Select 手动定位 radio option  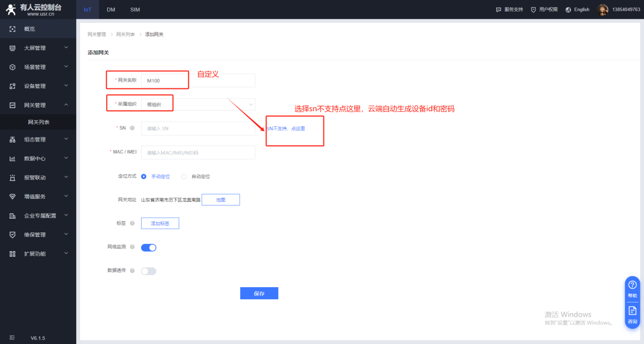tap(144, 177)
